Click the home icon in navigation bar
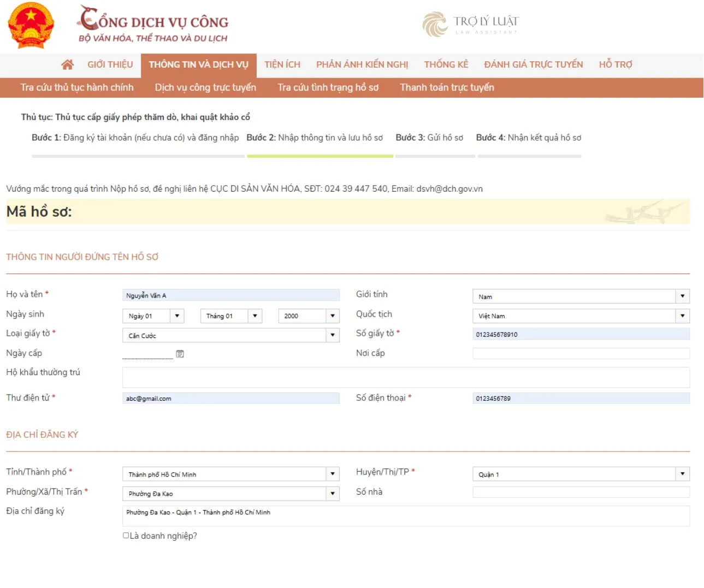This screenshot has height=588, width=704. tap(67, 64)
